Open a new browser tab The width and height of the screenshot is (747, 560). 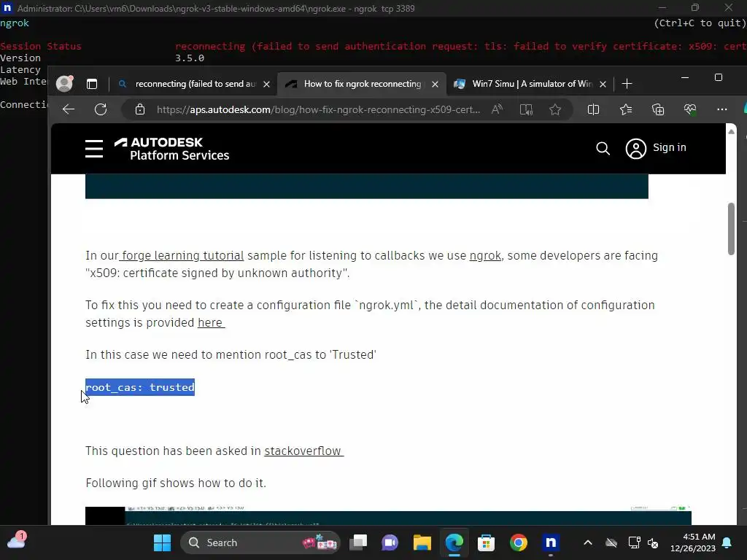tap(627, 85)
